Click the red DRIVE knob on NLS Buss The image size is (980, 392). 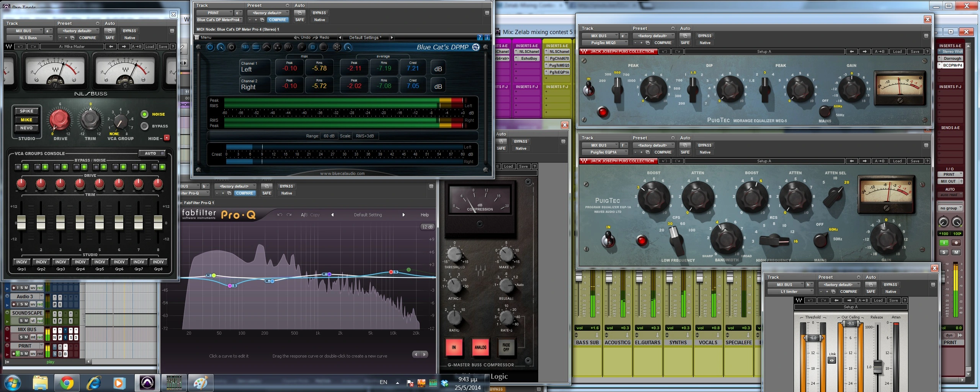[x=60, y=119]
